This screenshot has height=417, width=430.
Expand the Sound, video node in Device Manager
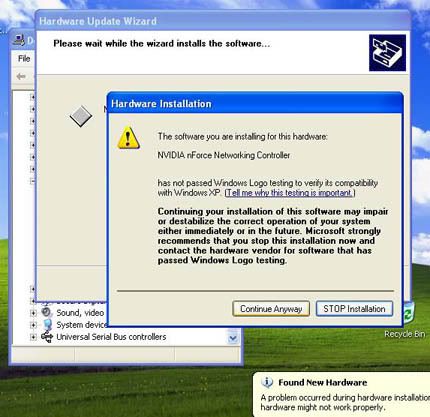pos(33,313)
